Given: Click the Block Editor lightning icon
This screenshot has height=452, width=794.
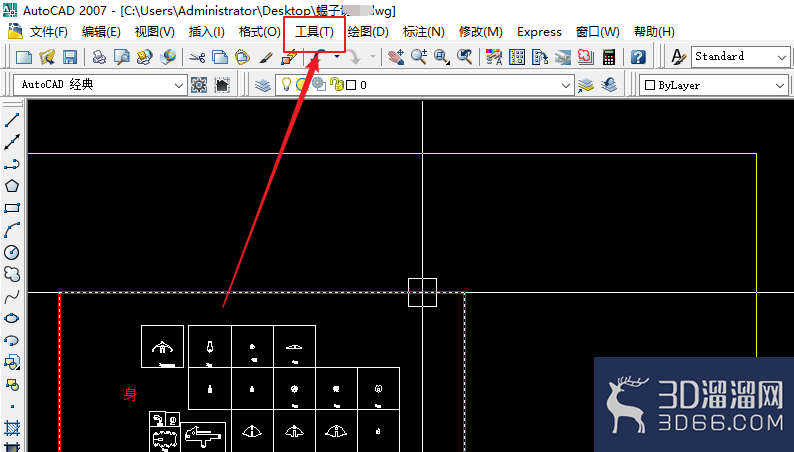Looking at the screenshot, I should (289, 57).
